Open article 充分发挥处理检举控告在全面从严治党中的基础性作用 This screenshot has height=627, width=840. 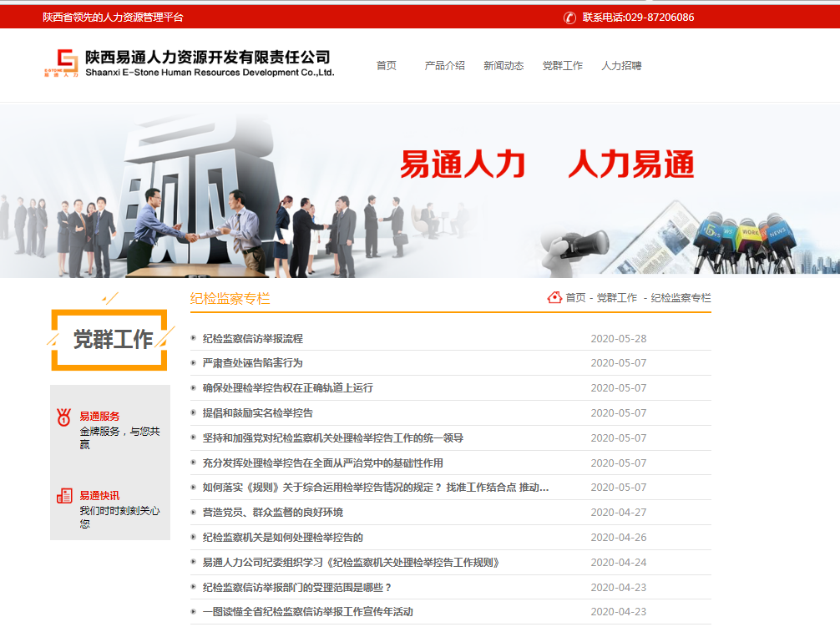[x=322, y=463]
